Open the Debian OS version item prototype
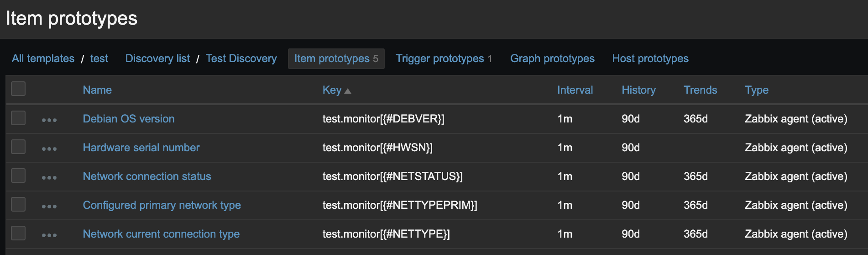The height and width of the screenshot is (255, 868). coord(129,119)
